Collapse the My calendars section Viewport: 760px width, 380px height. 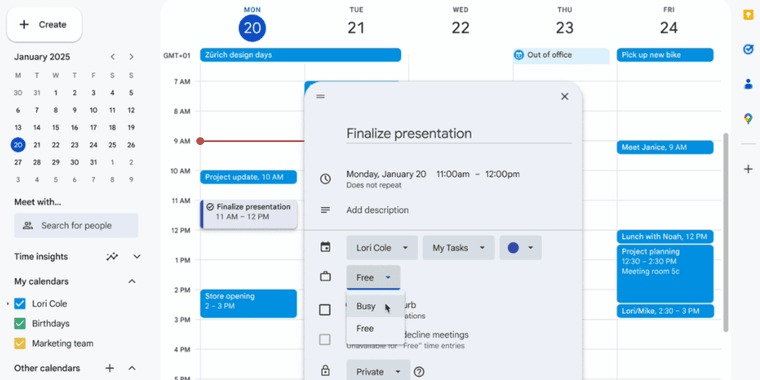[131, 282]
